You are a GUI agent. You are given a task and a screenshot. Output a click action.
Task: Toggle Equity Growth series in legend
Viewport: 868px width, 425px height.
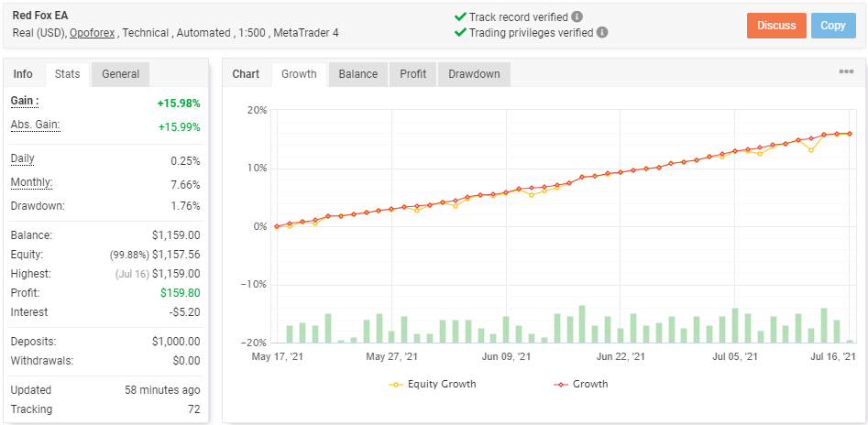[x=433, y=384]
